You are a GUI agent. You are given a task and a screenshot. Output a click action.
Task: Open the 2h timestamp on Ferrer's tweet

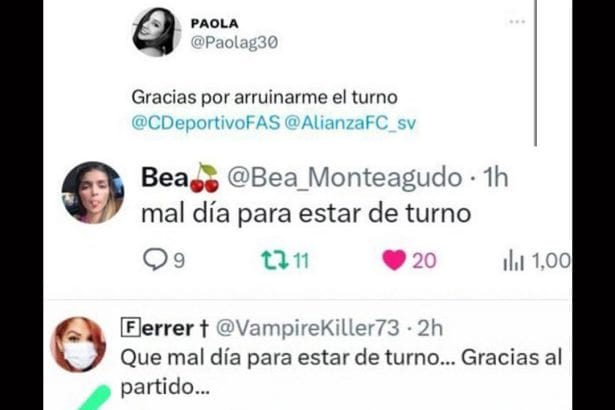(x=430, y=328)
